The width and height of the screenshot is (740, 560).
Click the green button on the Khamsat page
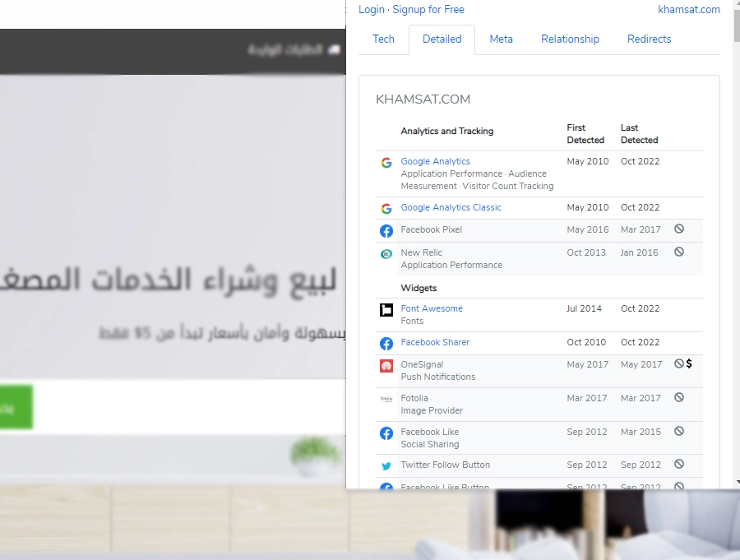(16, 407)
